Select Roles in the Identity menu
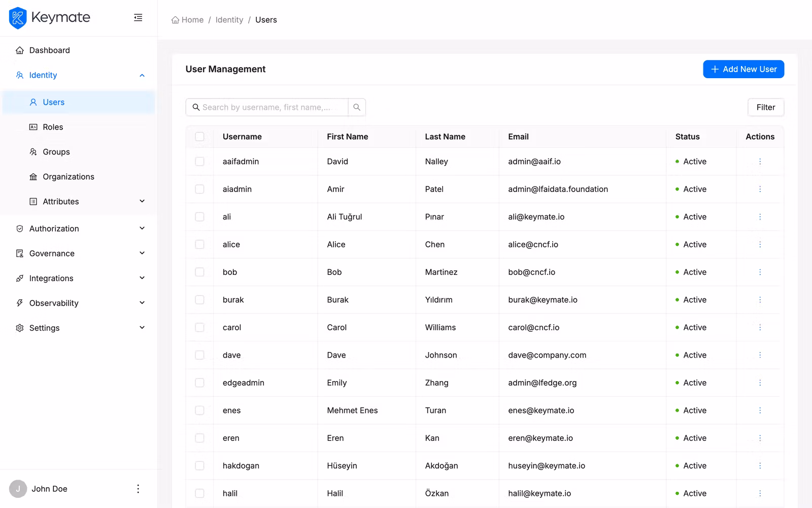The height and width of the screenshot is (508, 812). click(53, 126)
